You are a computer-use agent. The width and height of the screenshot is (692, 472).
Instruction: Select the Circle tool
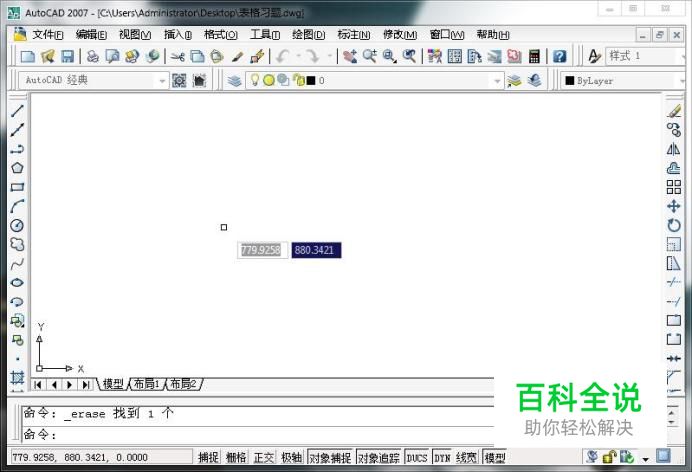[x=17, y=225]
